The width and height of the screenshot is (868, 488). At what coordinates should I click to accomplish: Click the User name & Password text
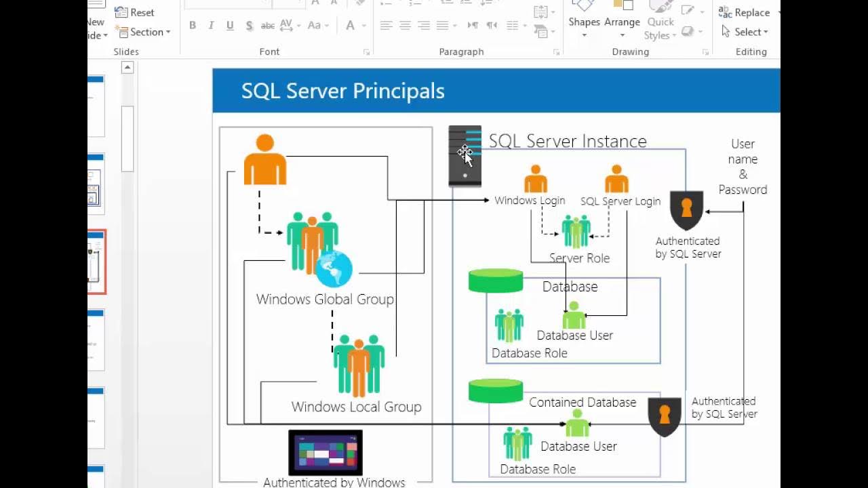[x=743, y=167]
